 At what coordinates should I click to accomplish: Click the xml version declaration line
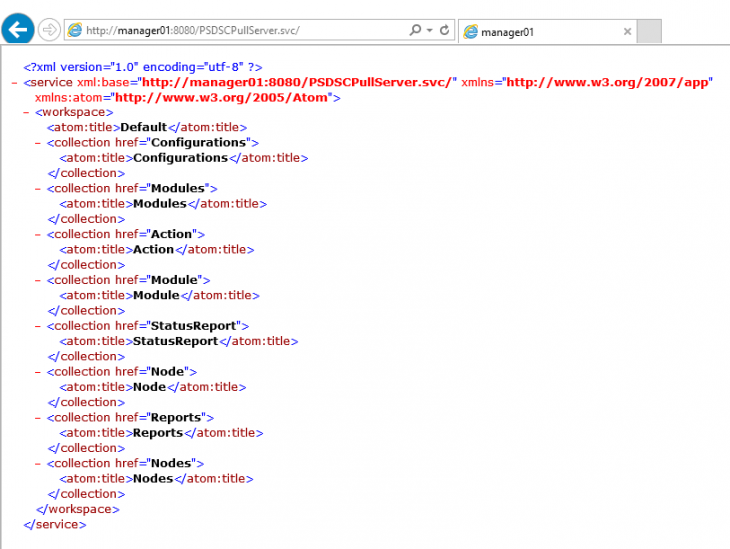[143, 67]
